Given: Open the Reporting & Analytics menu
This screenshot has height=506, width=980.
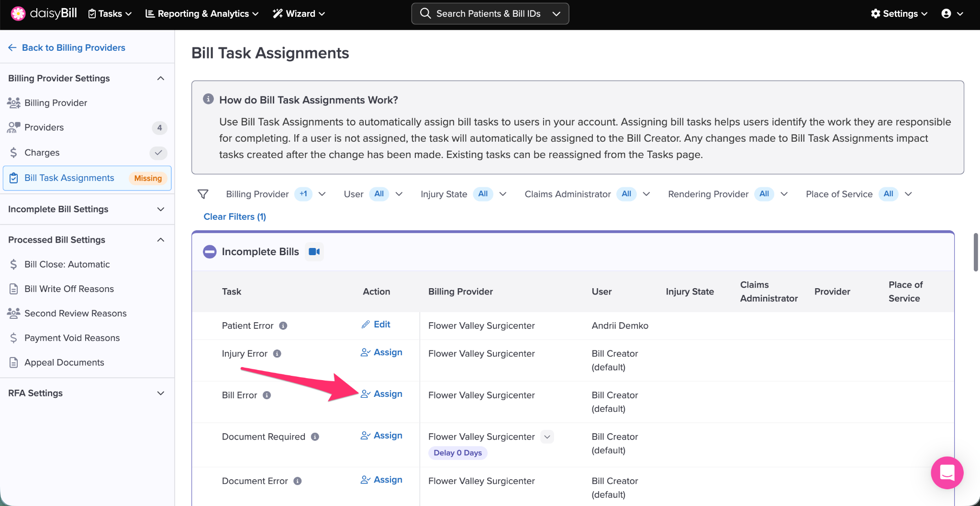Looking at the screenshot, I should pyautogui.click(x=201, y=13).
